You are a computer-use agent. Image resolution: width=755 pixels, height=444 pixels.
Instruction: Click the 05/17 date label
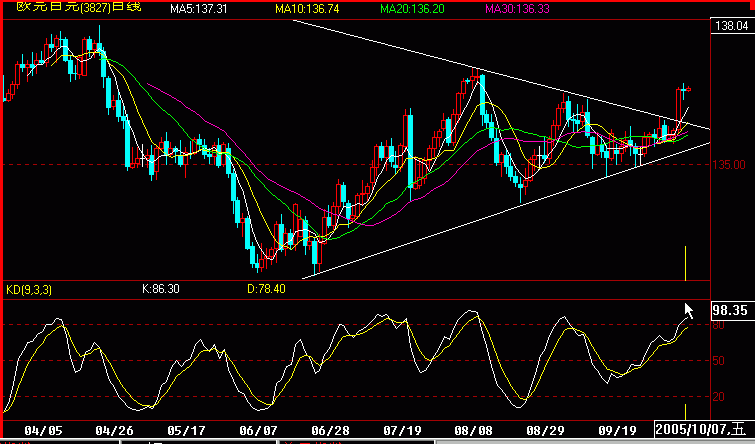[186, 430]
